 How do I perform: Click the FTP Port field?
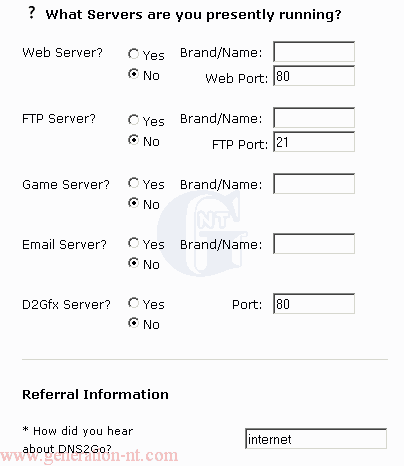pos(314,142)
